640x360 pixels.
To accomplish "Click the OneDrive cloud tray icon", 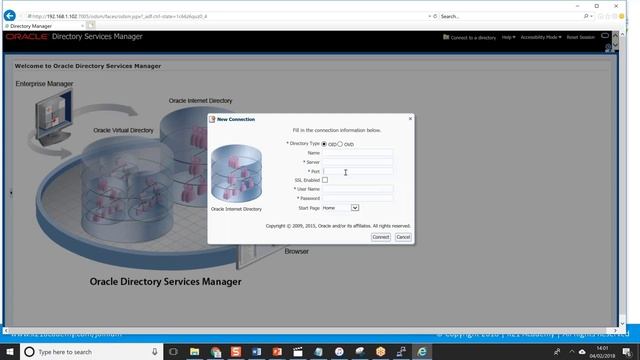I will (582, 352).
